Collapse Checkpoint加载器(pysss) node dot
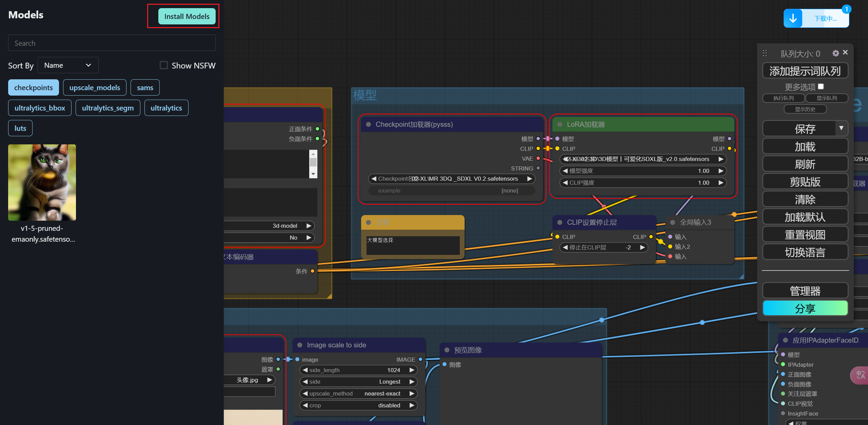 pyautogui.click(x=369, y=124)
